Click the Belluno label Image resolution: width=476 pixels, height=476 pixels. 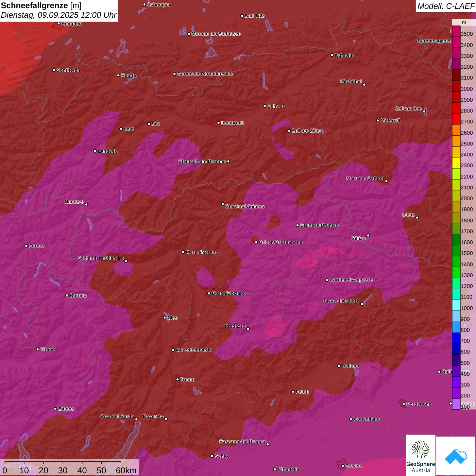tap(351, 366)
